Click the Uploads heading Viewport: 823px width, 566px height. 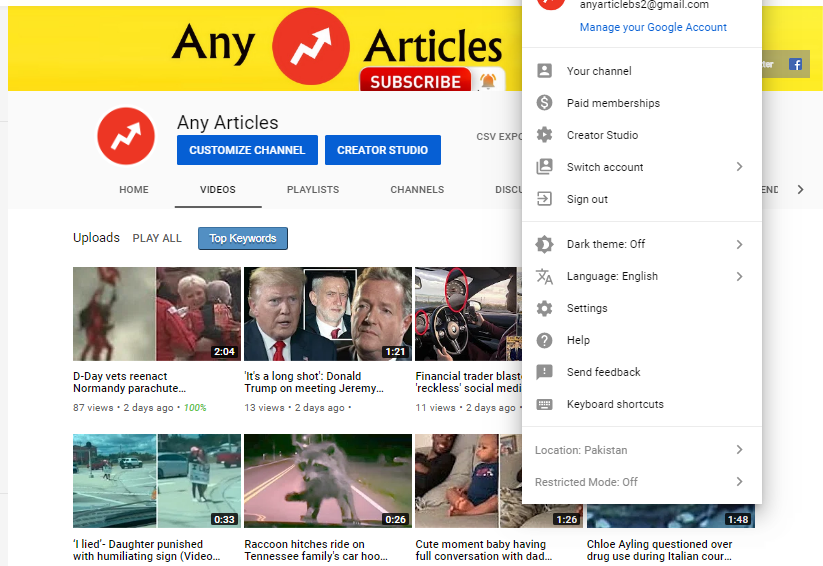pyautogui.click(x=96, y=238)
